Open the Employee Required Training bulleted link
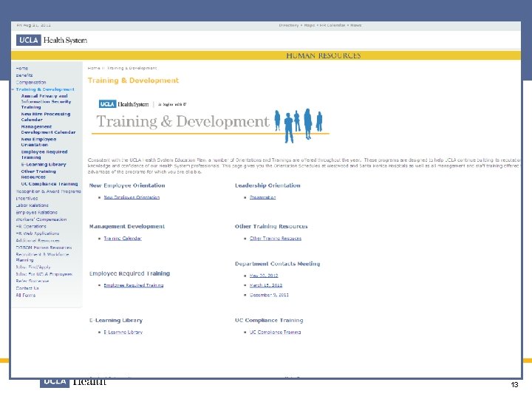The image size is (532, 399). point(134,285)
